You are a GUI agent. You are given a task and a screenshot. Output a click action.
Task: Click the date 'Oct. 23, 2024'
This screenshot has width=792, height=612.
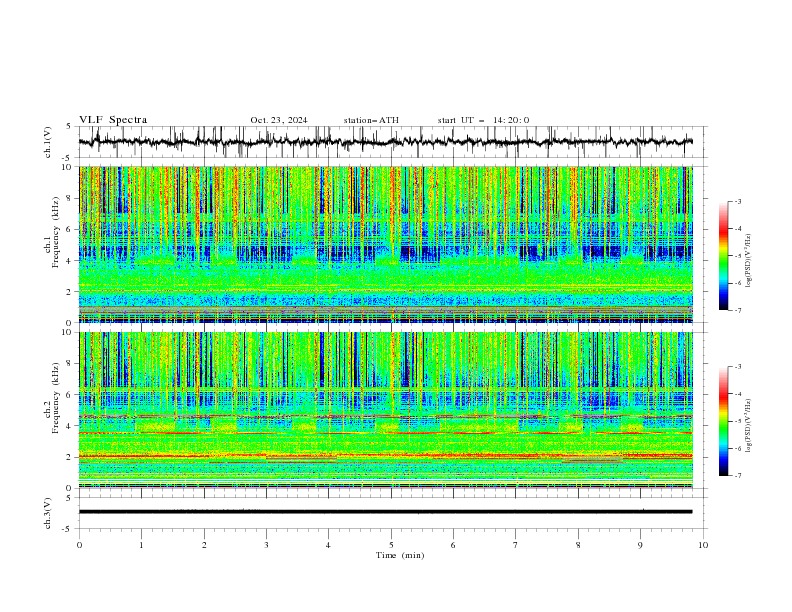[x=279, y=120]
